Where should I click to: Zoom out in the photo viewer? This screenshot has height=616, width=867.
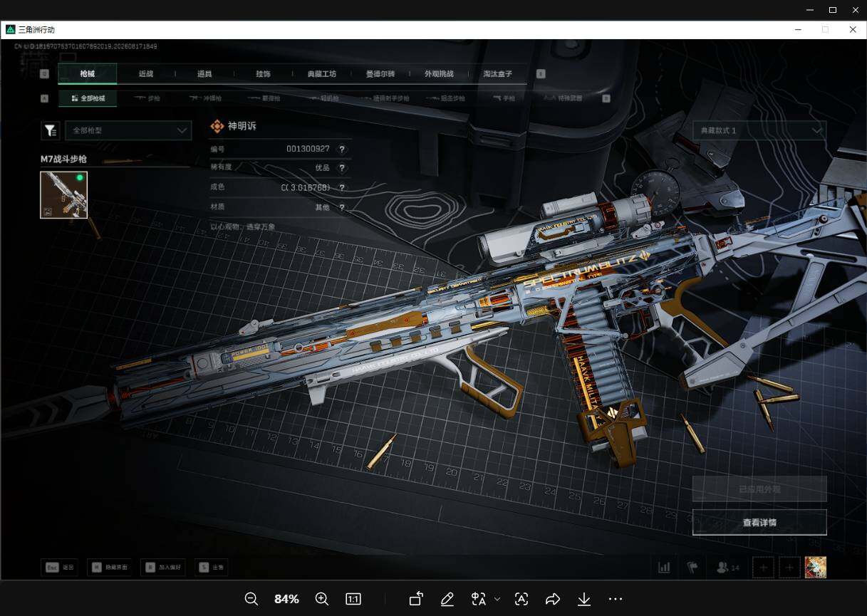[x=251, y=599]
